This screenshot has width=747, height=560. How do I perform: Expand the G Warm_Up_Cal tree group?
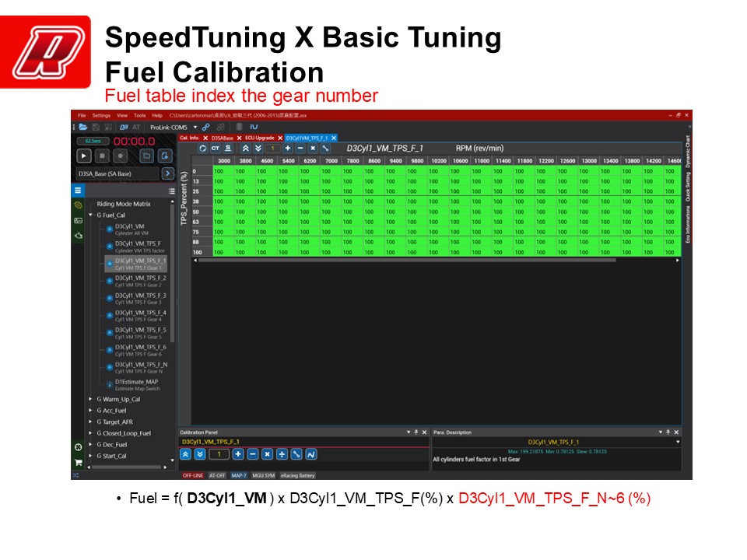(x=90, y=399)
